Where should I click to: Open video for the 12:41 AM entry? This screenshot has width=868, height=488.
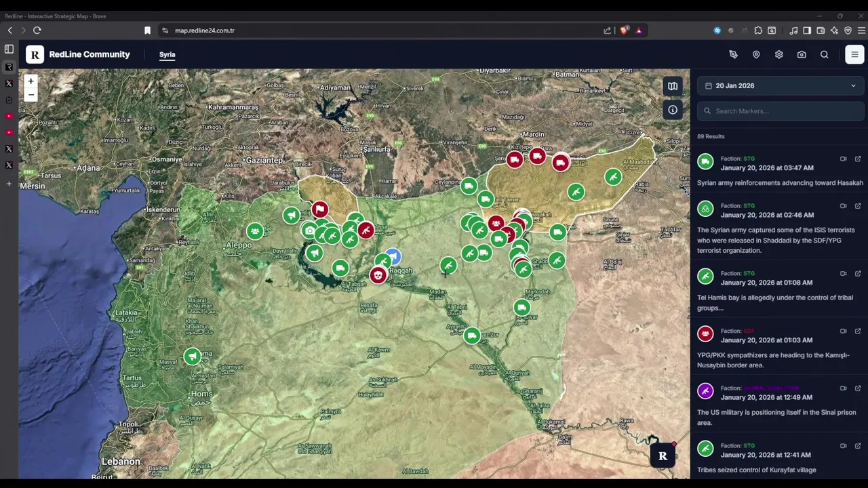[843, 445]
